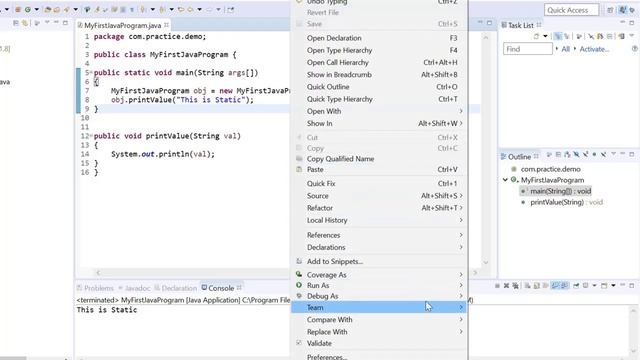Click Remove All Terminated Launches in Console
The image size is (640, 360).
click(516, 286)
